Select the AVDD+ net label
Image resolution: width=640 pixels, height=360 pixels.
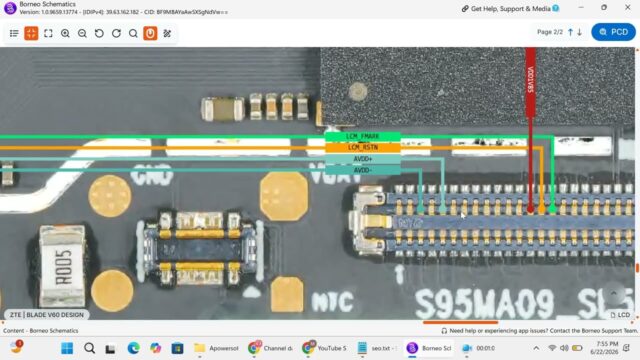362,159
